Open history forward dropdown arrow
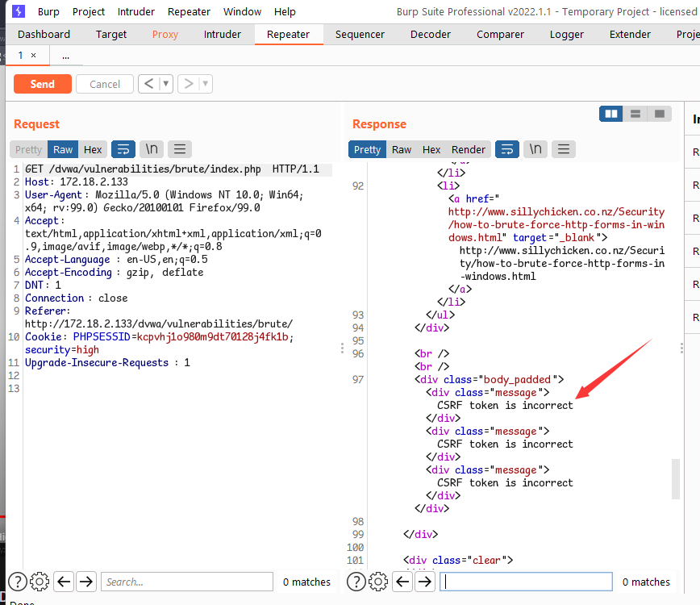Screen dimensions: 700x605 coord(206,84)
